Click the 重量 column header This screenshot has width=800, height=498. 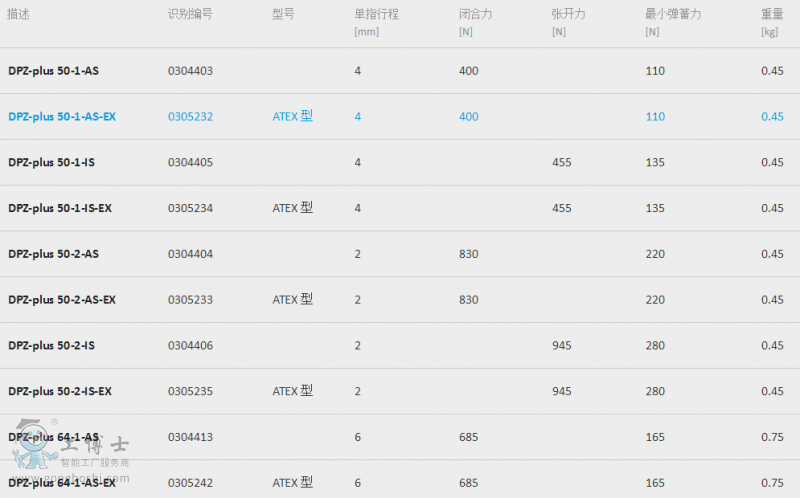[772, 14]
